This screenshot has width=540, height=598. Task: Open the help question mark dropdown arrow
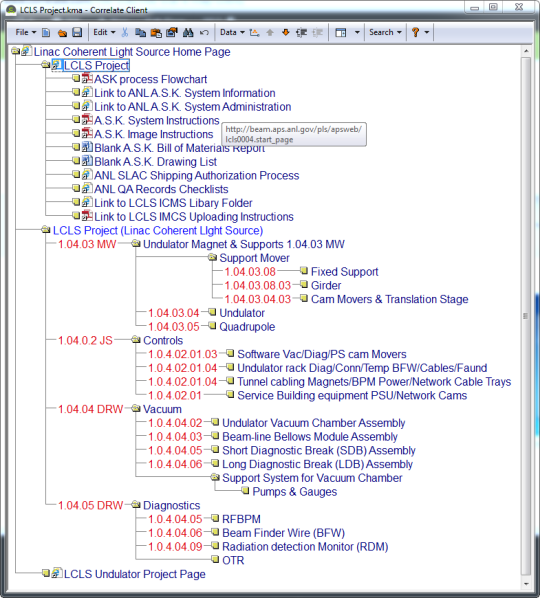(427, 33)
